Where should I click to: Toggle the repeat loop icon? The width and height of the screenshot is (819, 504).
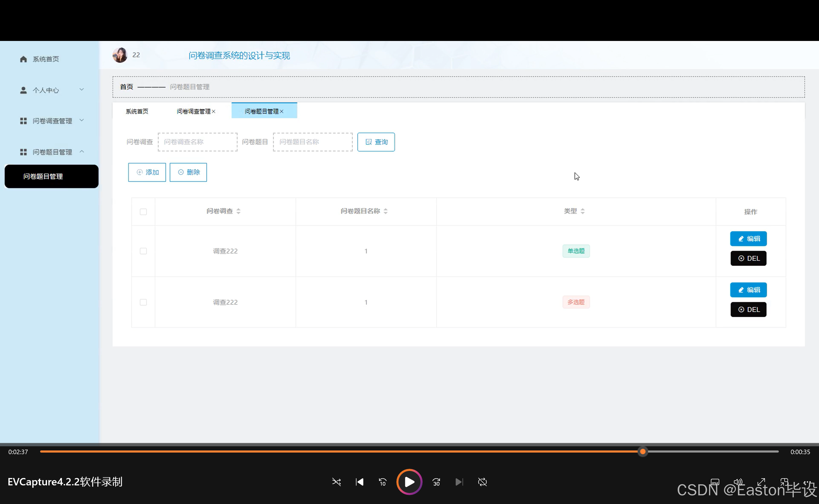tap(482, 482)
